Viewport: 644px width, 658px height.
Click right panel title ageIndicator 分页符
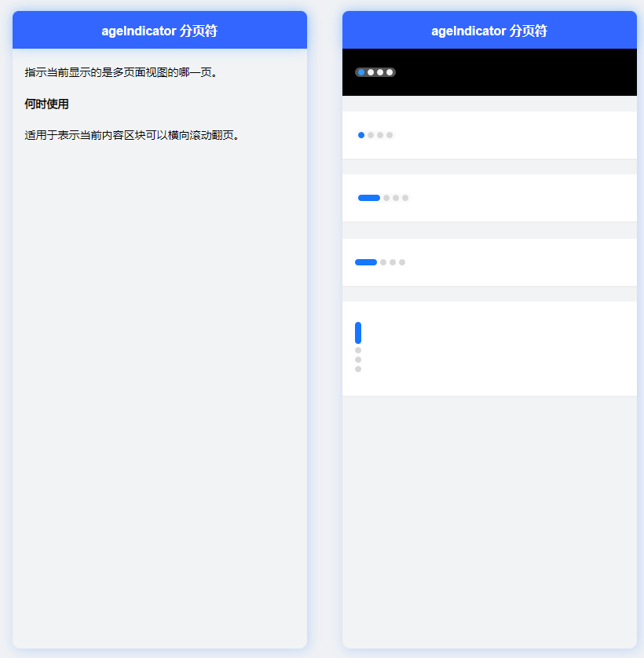489,31
